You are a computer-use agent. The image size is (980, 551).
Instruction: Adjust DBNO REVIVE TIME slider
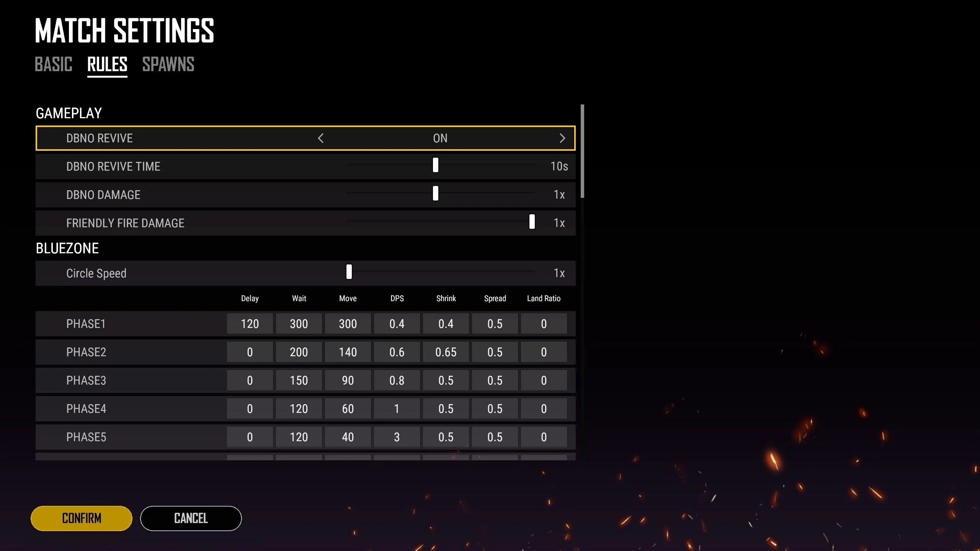click(x=436, y=166)
